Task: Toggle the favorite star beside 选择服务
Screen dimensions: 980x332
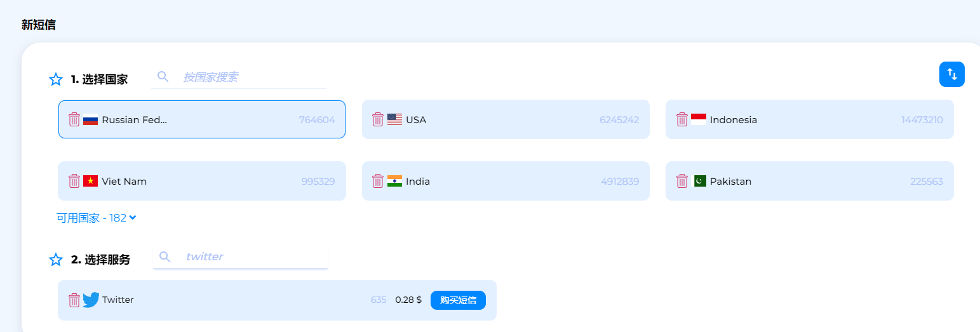Action: 56,260
